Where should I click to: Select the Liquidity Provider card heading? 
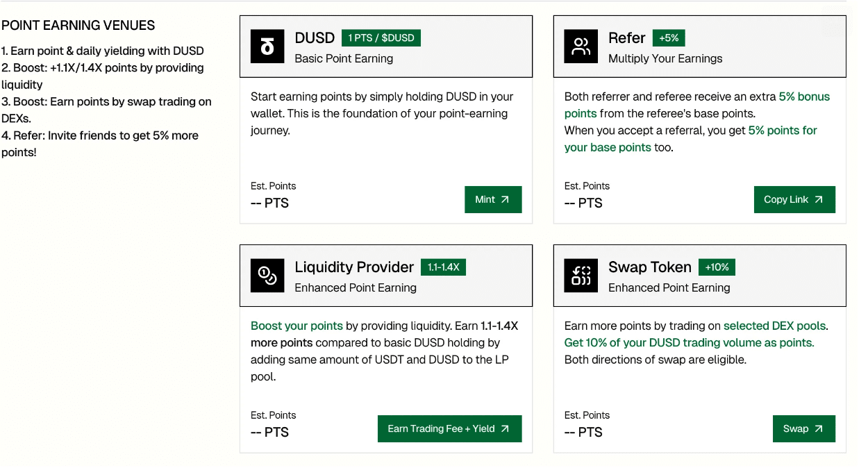tap(354, 267)
